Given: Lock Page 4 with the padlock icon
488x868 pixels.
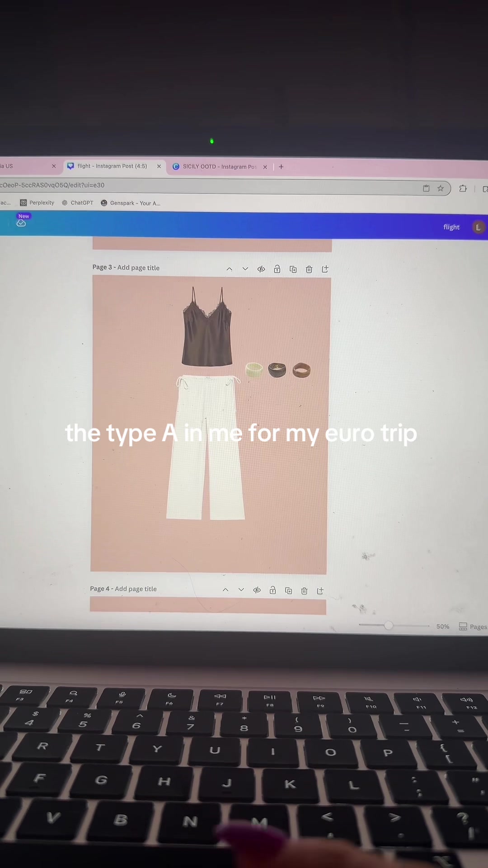Looking at the screenshot, I should point(273,590).
